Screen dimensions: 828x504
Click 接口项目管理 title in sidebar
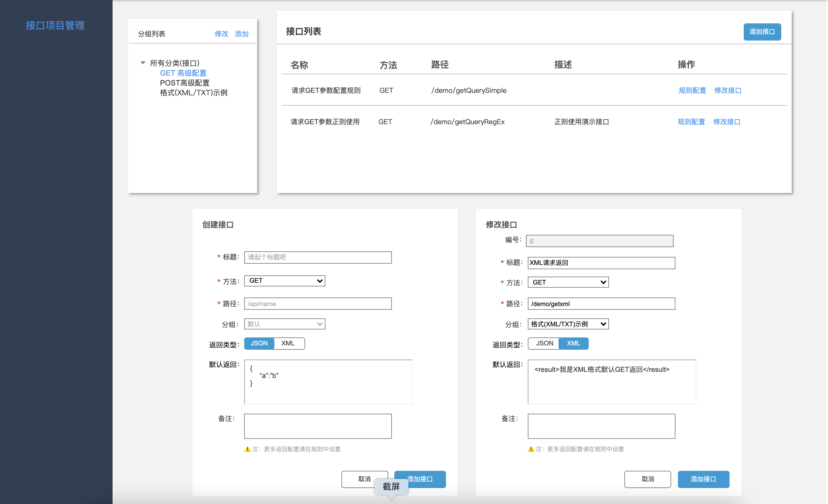[x=55, y=26]
